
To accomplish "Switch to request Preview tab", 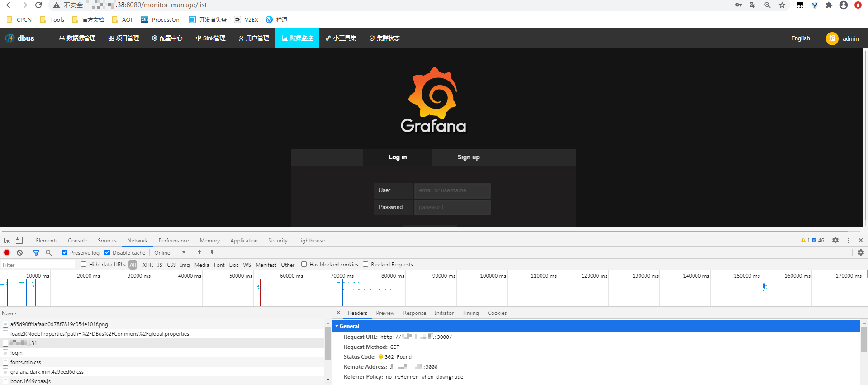I will [x=385, y=313].
